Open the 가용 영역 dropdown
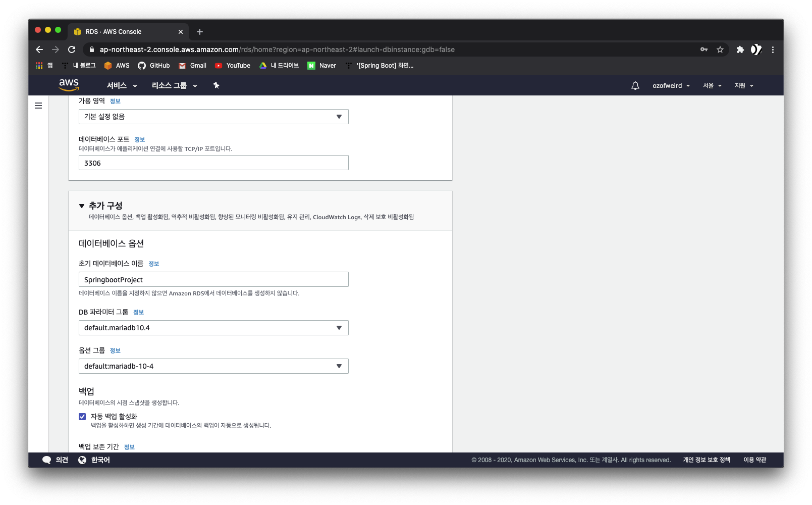The image size is (812, 505). pyautogui.click(x=213, y=117)
